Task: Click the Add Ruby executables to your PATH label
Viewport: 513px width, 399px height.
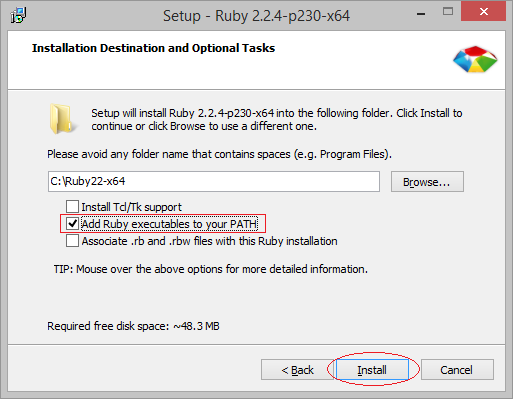Action: (170, 224)
